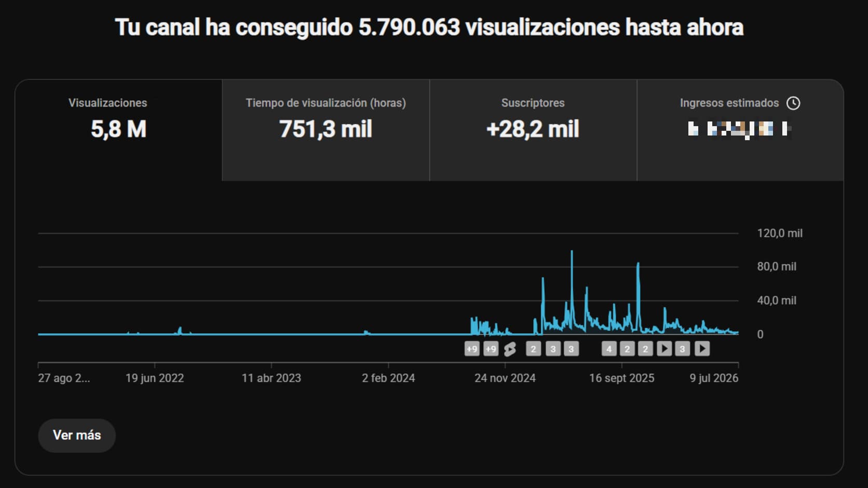
Task: Open the Ingresos estimados tab
Action: tap(740, 130)
